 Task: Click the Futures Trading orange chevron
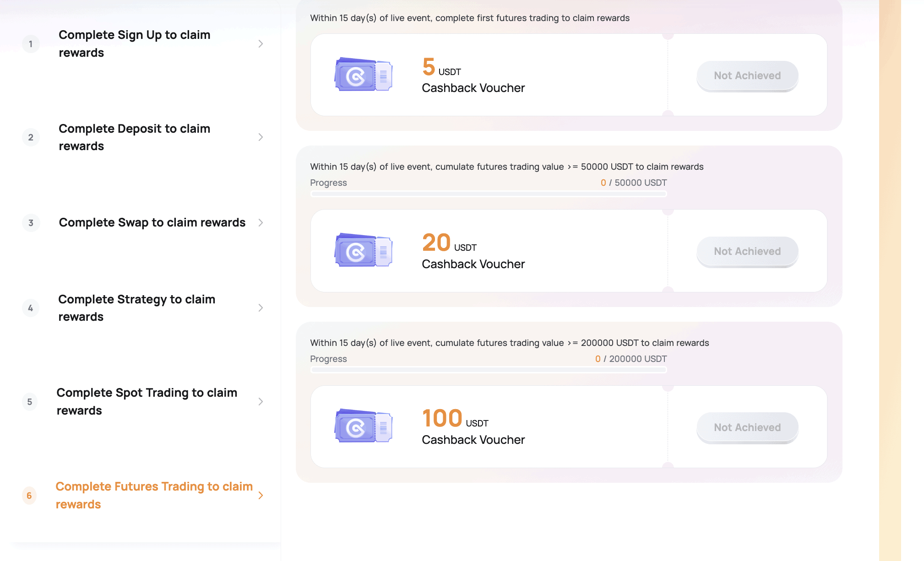[261, 496]
